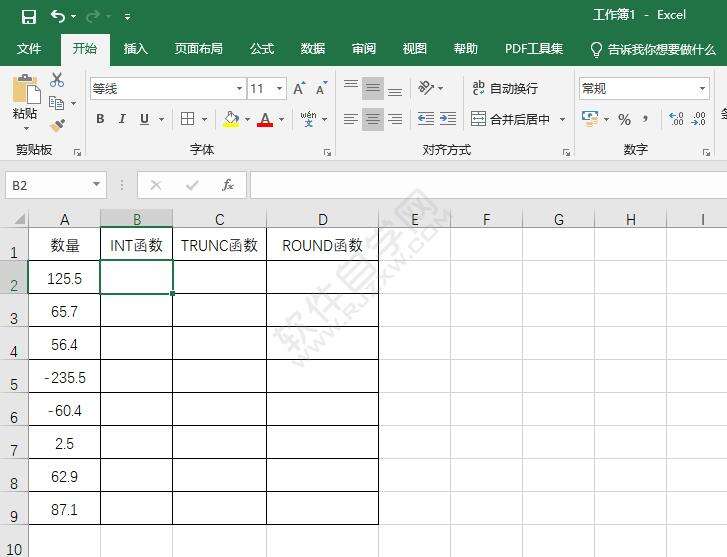Click the Format Painter brush icon
The width and height of the screenshot is (727, 557).
pyautogui.click(x=57, y=125)
